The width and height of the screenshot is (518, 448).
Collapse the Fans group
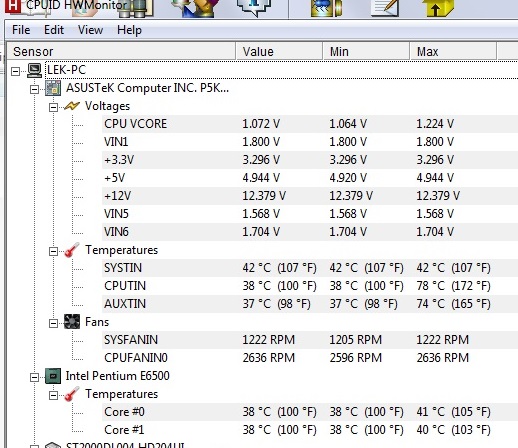tap(53, 323)
